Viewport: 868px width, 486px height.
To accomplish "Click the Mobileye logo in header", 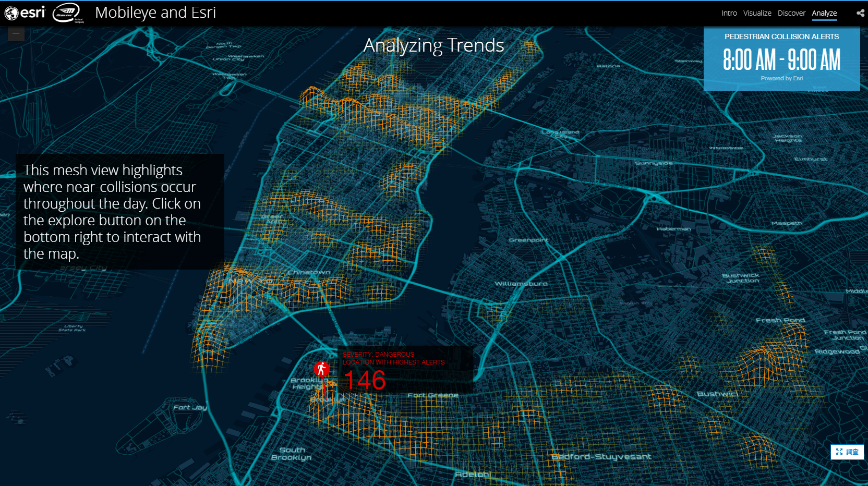I will (68, 13).
